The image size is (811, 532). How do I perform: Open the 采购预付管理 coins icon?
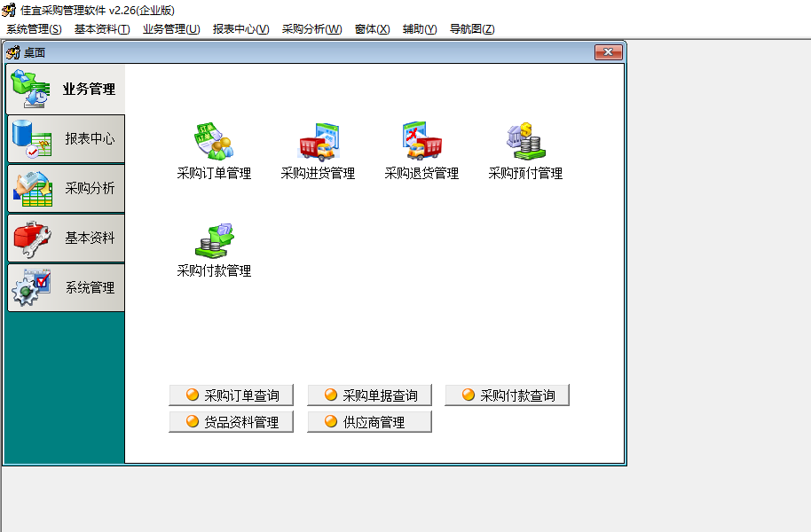tap(526, 141)
